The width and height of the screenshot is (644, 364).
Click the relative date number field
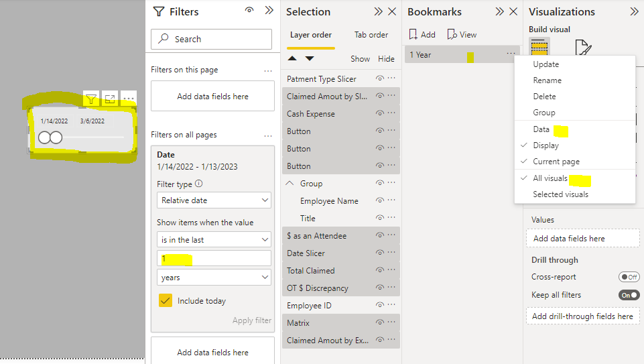coord(214,258)
